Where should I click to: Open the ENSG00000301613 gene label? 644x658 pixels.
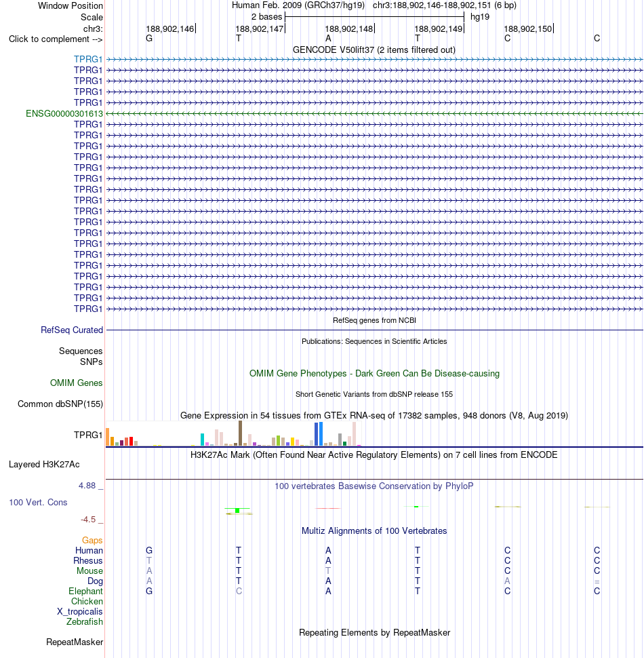[x=64, y=113]
